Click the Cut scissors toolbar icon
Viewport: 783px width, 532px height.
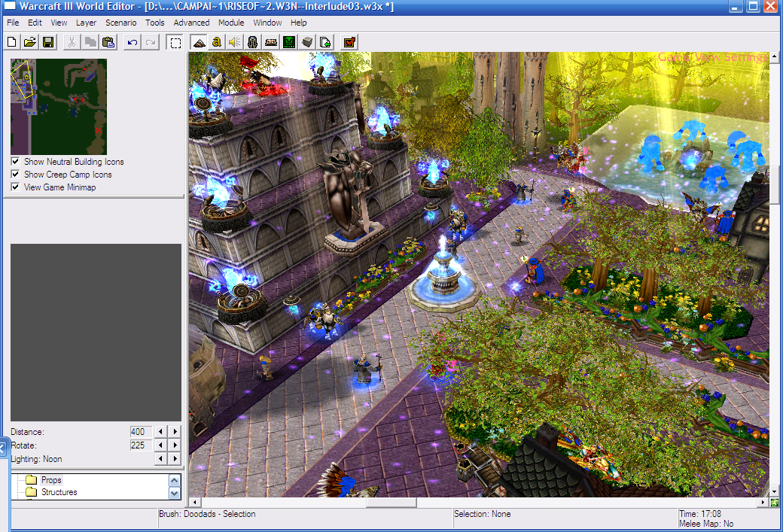(x=72, y=42)
